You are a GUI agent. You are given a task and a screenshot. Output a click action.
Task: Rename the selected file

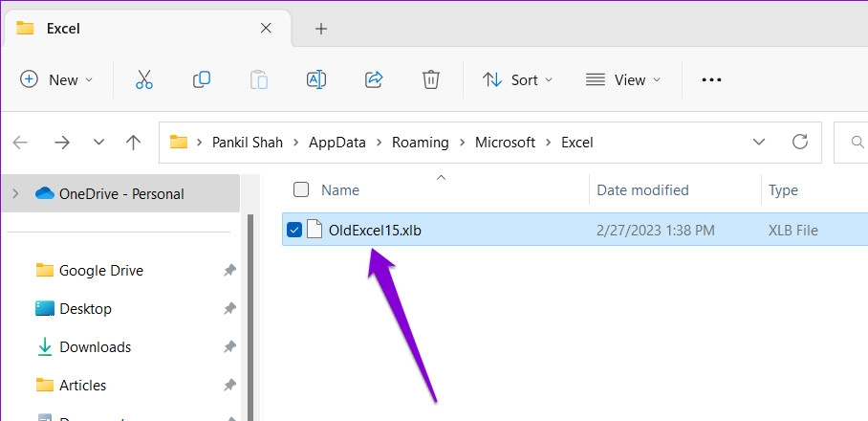pyautogui.click(x=316, y=79)
